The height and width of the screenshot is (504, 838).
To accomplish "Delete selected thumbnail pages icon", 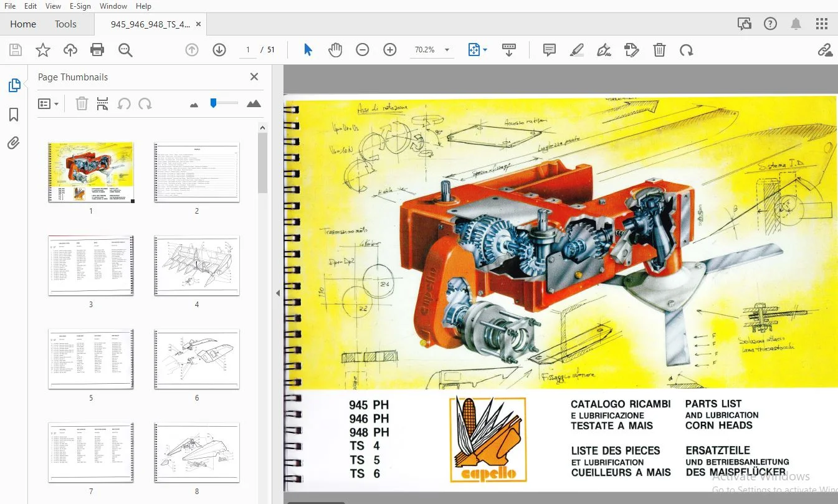I will click(x=82, y=104).
